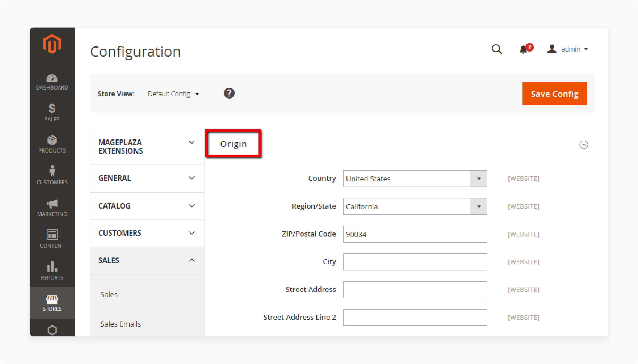The width and height of the screenshot is (638, 364).
Task: Click the Street Address Line 2 field
Action: tap(415, 318)
